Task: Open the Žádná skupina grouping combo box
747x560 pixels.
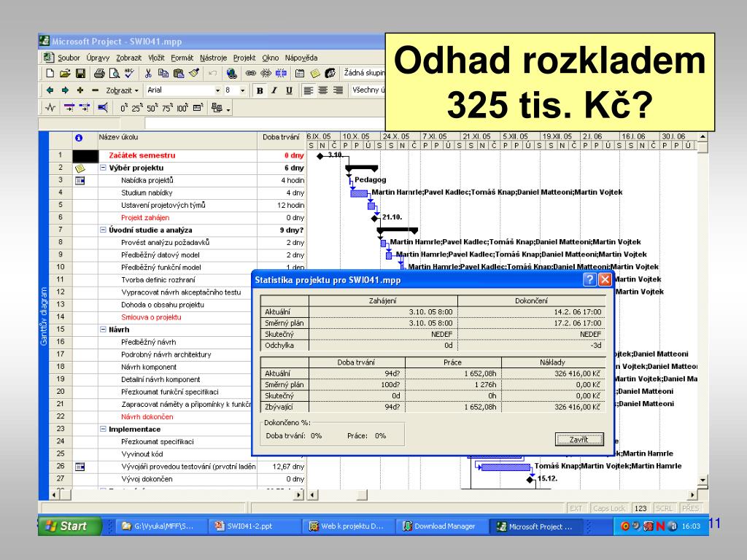Action: coord(364,73)
